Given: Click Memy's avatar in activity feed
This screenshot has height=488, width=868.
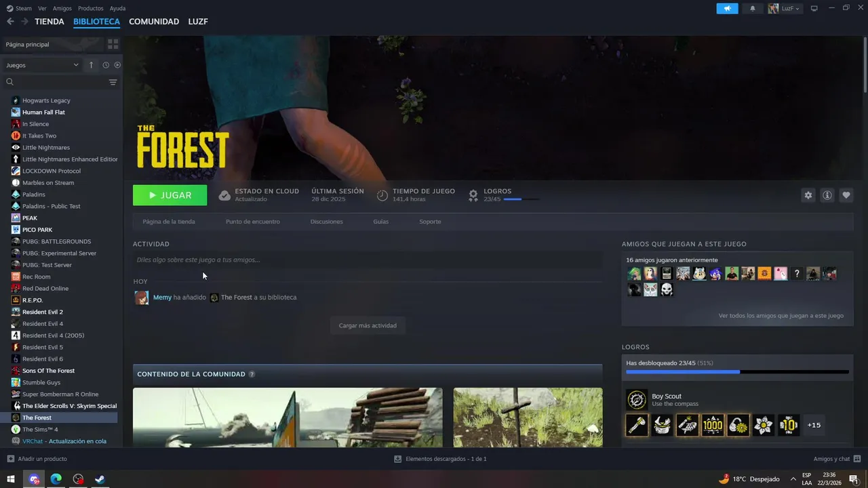Looking at the screenshot, I should point(142,298).
